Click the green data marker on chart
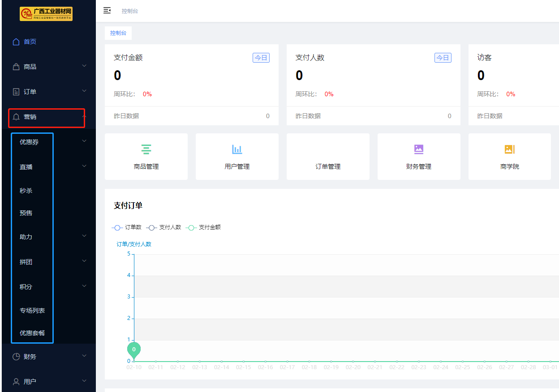The image size is (559, 392). tap(134, 349)
